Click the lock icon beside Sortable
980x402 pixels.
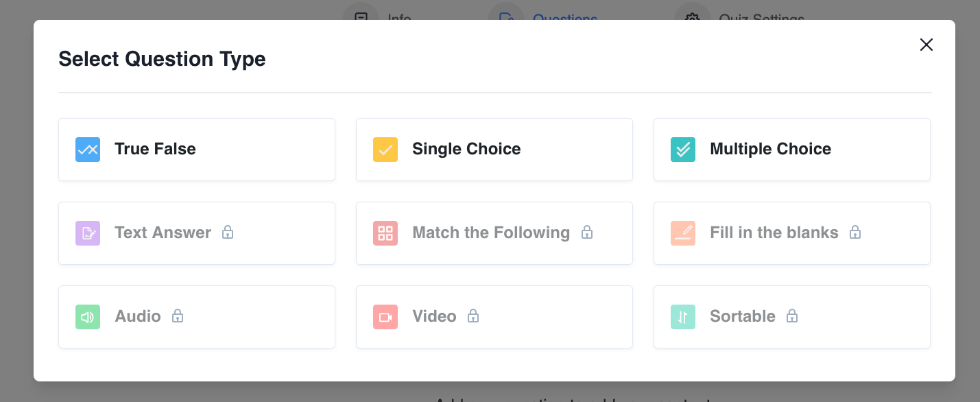pos(792,316)
